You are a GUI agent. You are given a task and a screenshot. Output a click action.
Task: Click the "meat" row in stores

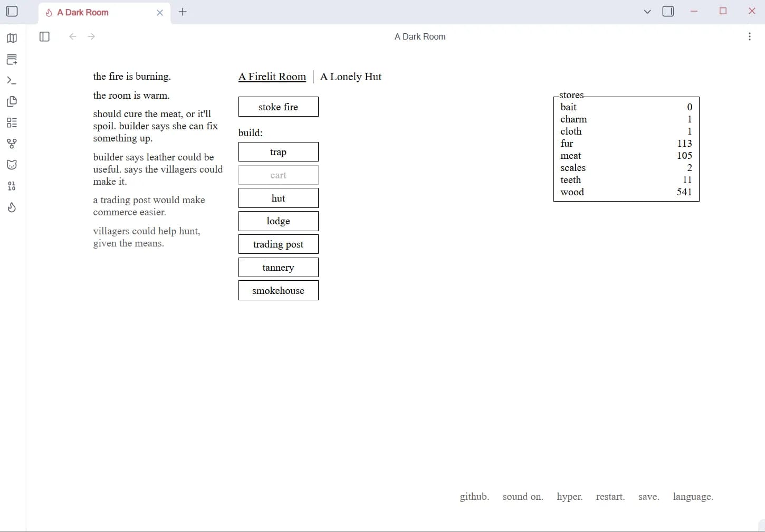626,156
